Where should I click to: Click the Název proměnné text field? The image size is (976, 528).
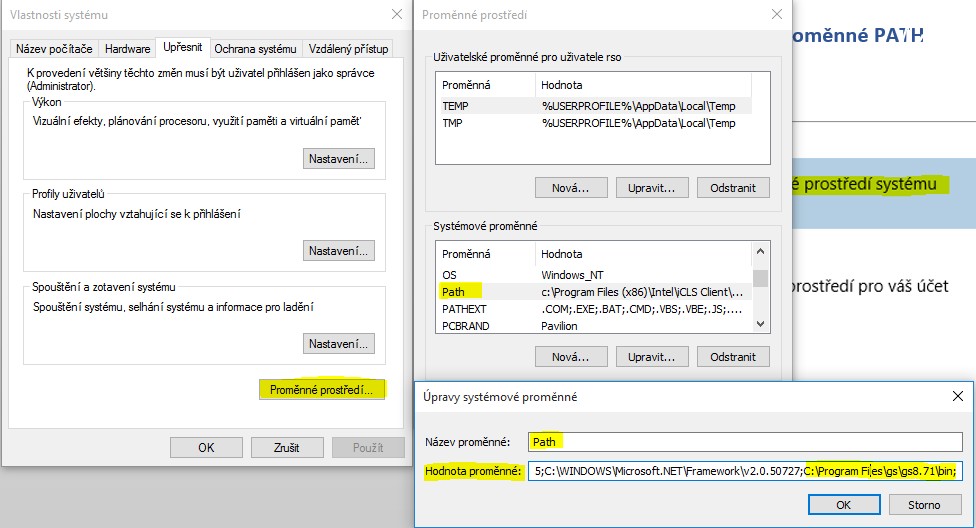click(744, 441)
